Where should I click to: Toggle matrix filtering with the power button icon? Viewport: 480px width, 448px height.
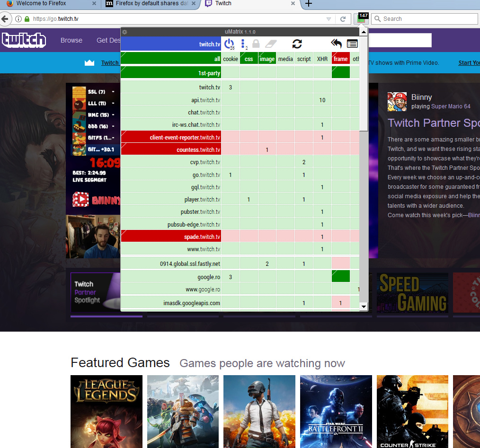229,44
